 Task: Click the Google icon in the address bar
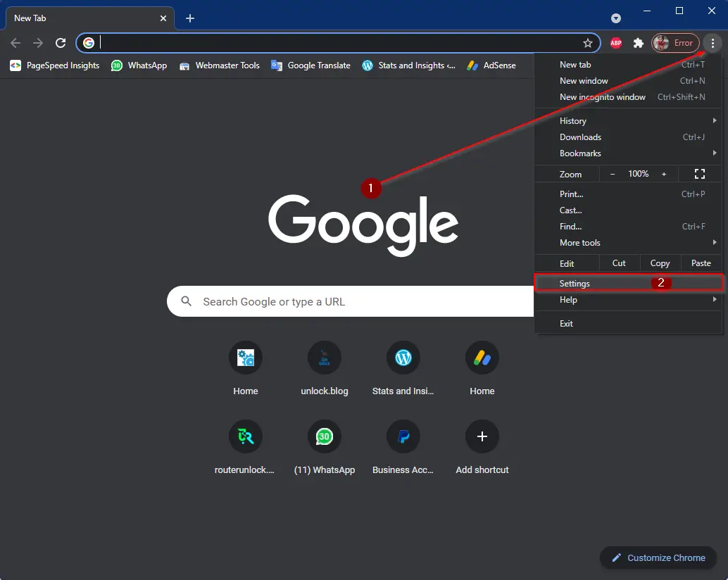89,43
